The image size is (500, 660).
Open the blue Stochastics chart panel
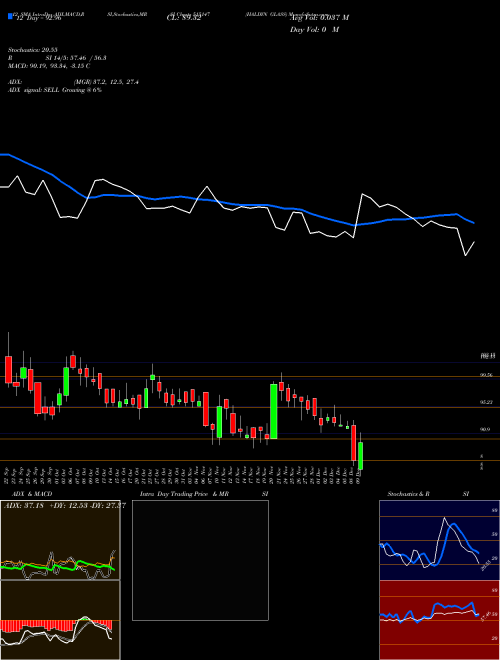439,540
